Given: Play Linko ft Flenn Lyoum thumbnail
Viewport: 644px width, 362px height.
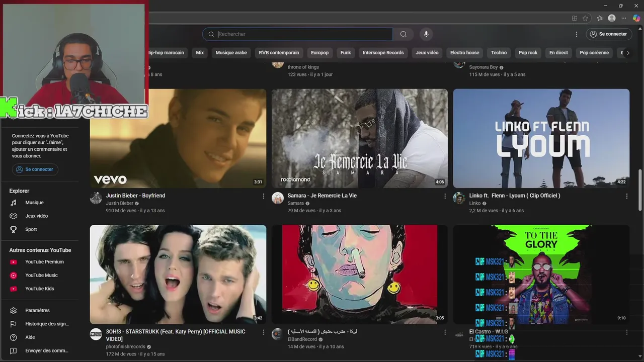Looking at the screenshot, I should coord(541,138).
